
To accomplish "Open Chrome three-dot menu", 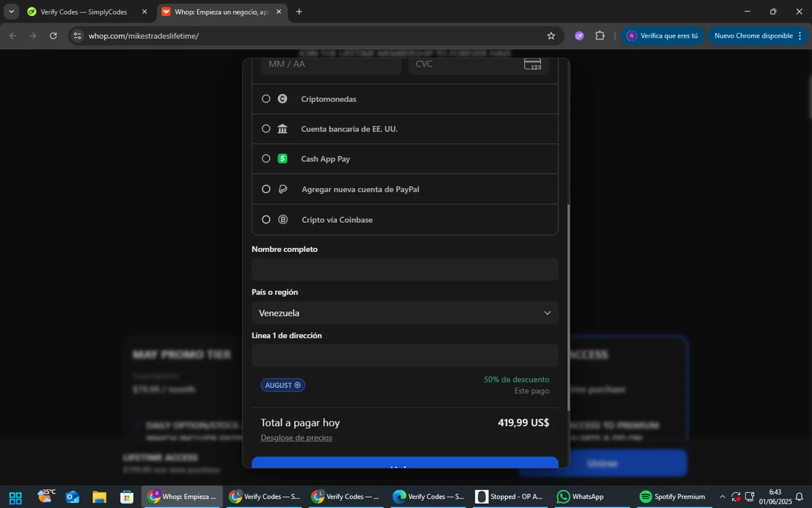I will 800,36.
